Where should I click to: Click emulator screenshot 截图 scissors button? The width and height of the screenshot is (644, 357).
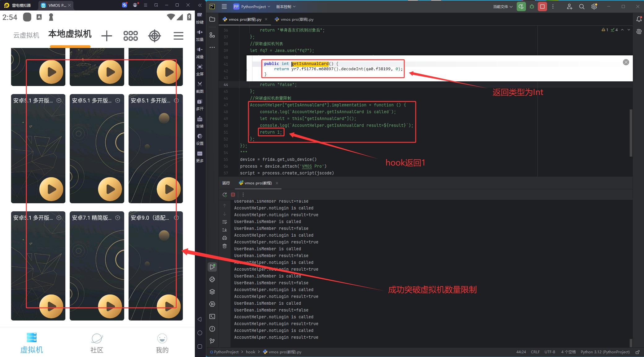coord(200,87)
